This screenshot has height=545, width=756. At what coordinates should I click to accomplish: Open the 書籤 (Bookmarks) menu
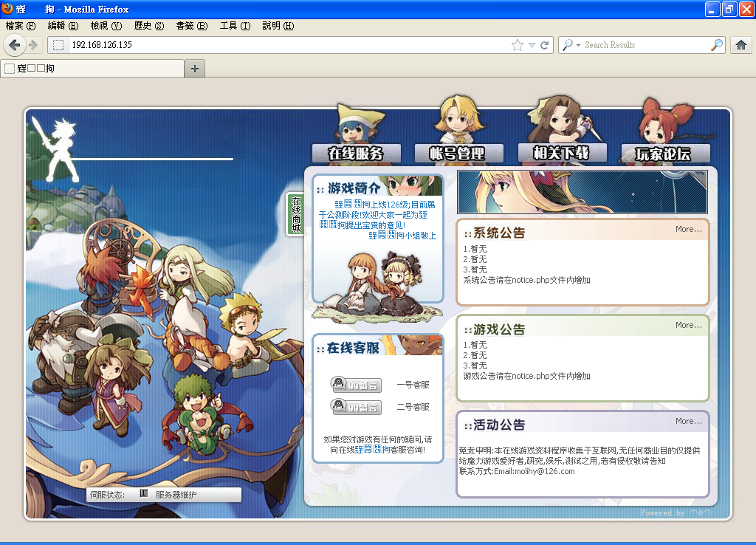tap(192, 26)
